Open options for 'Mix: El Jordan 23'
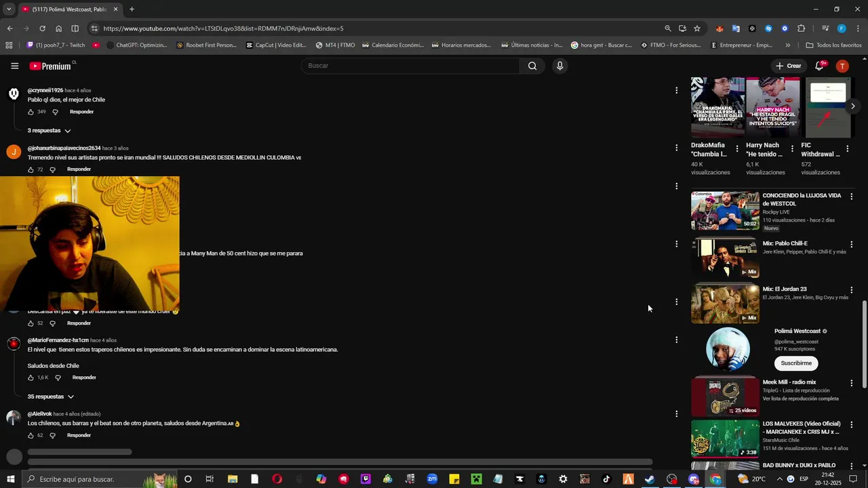Screen dimensions: 868x488 852,290
